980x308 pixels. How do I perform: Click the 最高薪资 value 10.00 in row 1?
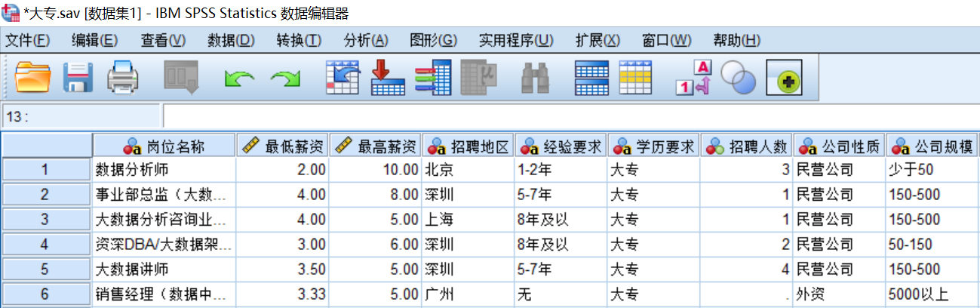coord(376,170)
